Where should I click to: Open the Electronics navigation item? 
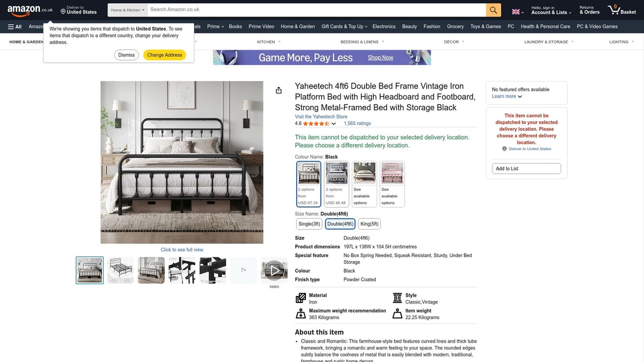tap(384, 26)
